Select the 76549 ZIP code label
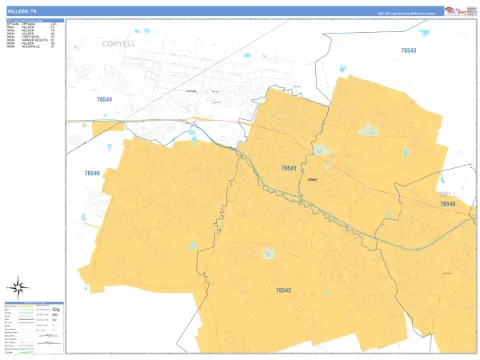480x360 pixels. tap(92, 173)
